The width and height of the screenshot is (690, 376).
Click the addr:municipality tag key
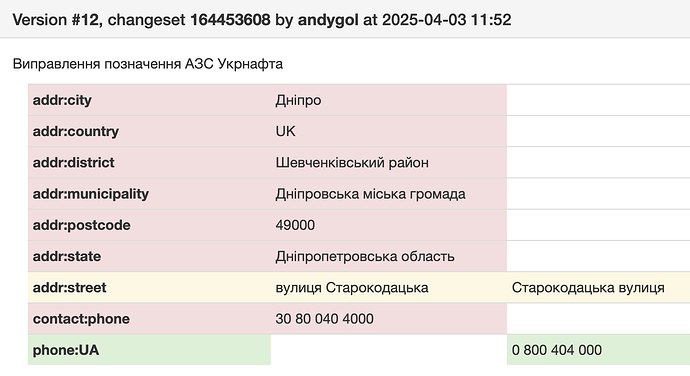tap(91, 194)
